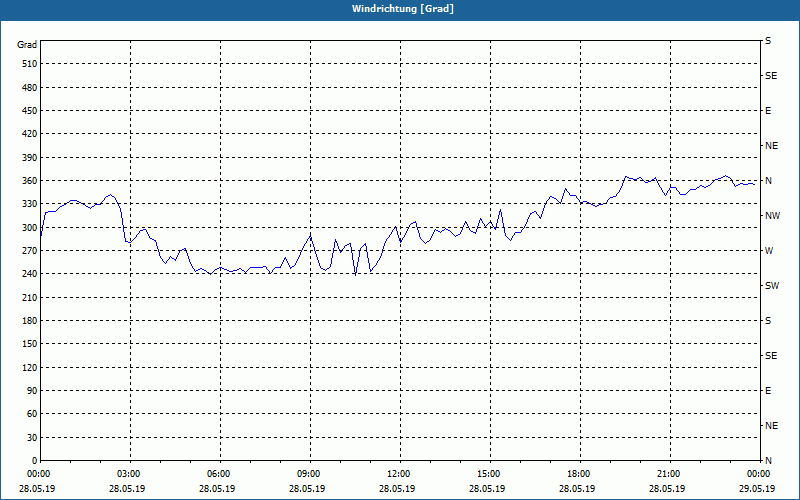This screenshot has width=800, height=500.
Task: Click the 09:00 time label
Action: coord(307,474)
